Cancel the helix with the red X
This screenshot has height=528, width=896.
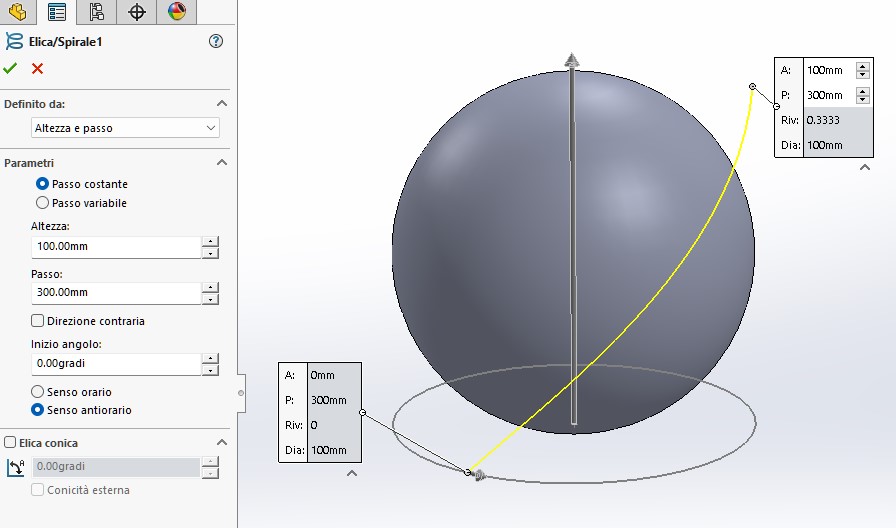pos(37,68)
